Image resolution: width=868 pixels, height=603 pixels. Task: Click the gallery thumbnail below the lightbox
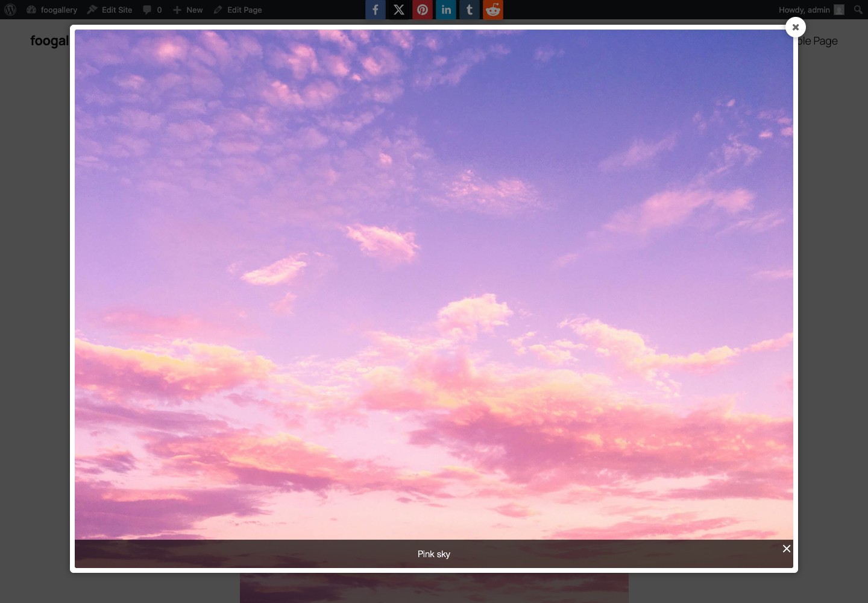[434, 588]
